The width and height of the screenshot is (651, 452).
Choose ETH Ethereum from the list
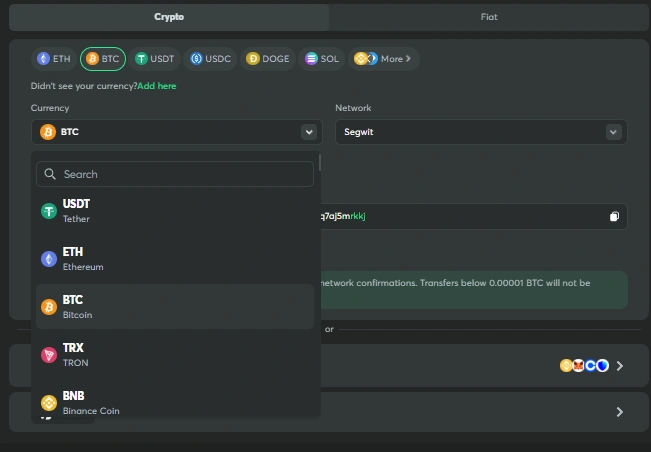click(175, 259)
